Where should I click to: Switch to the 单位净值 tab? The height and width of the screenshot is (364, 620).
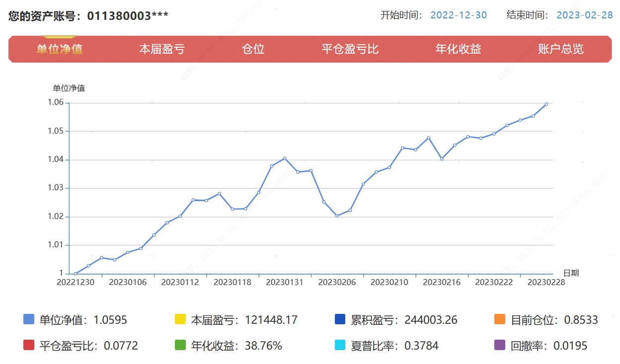pos(60,49)
